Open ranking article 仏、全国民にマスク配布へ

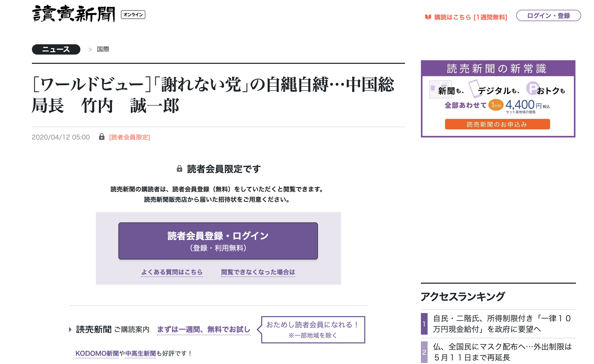[502, 352]
